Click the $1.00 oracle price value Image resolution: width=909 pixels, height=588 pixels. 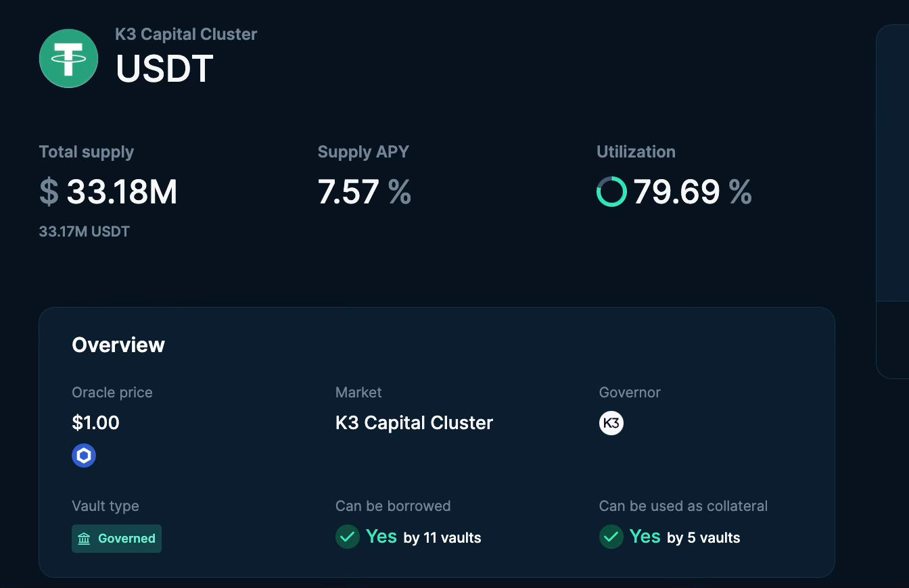tap(95, 423)
